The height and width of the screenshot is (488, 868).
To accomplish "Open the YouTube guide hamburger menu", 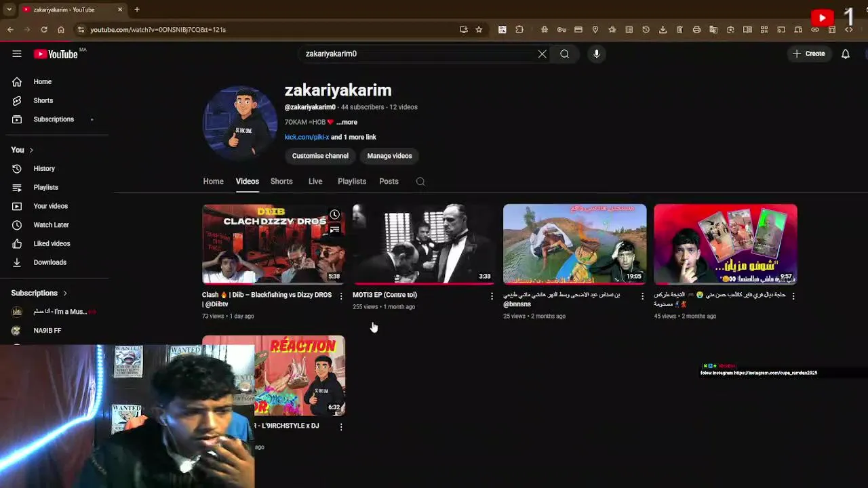I will pos(17,54).
